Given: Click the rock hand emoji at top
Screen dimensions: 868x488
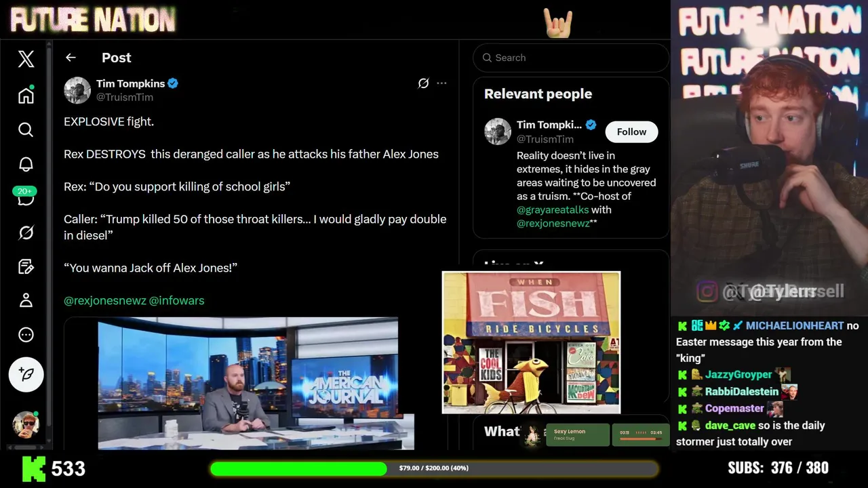Looking at the screenshot, I should pyautogui.click(x=558, y=23).
